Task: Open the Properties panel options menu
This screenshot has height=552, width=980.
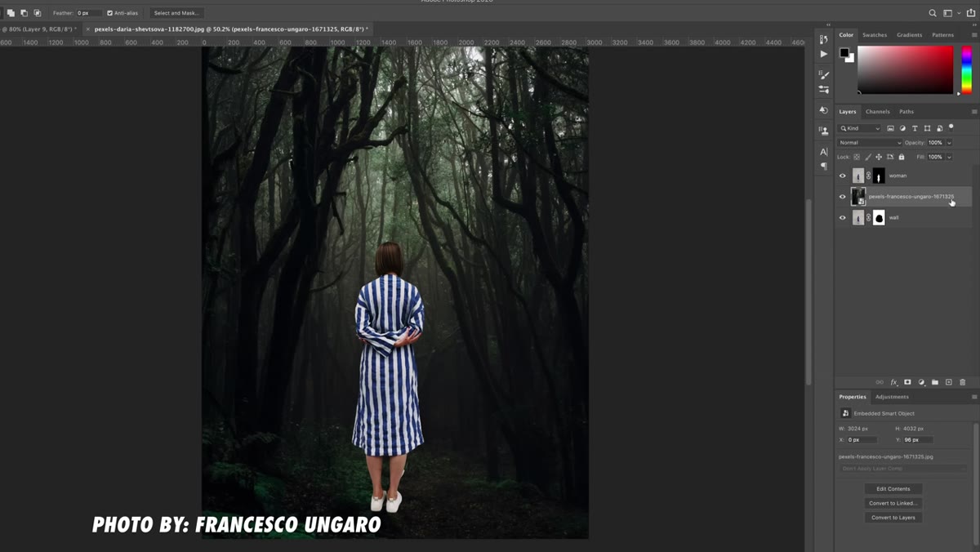Action: tap(974, 397)
